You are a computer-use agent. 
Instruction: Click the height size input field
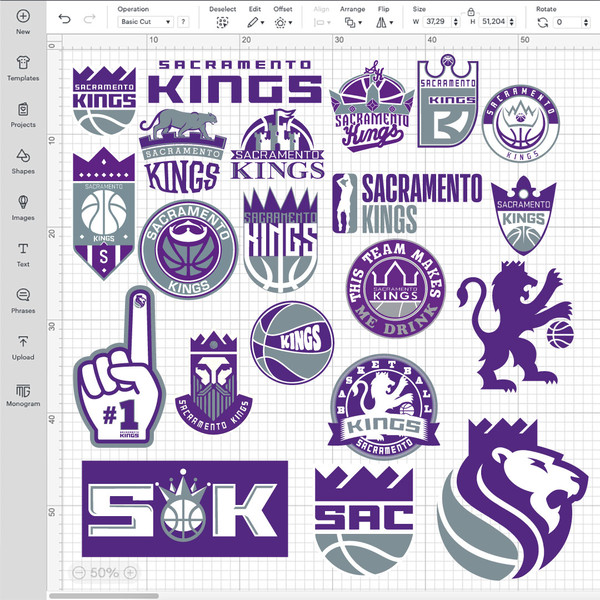pos(494,22)
